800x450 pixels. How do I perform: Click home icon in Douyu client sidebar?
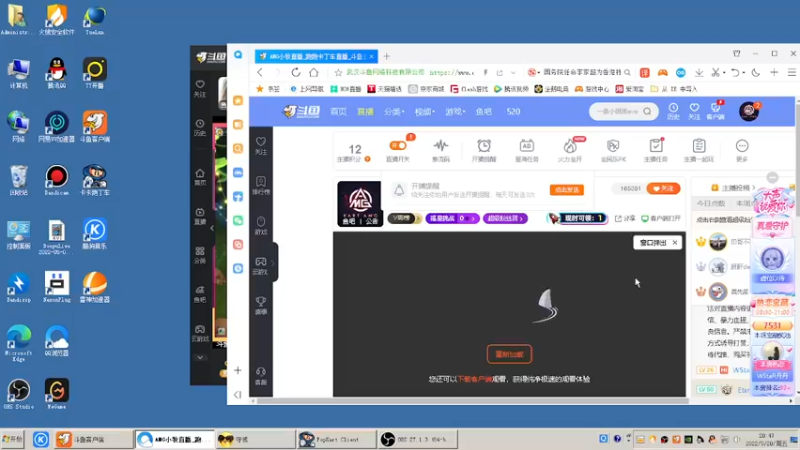[x=200, y=177]
